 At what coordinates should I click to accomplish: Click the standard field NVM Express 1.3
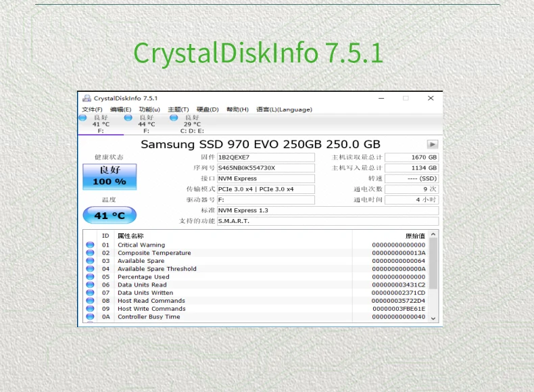328,210
